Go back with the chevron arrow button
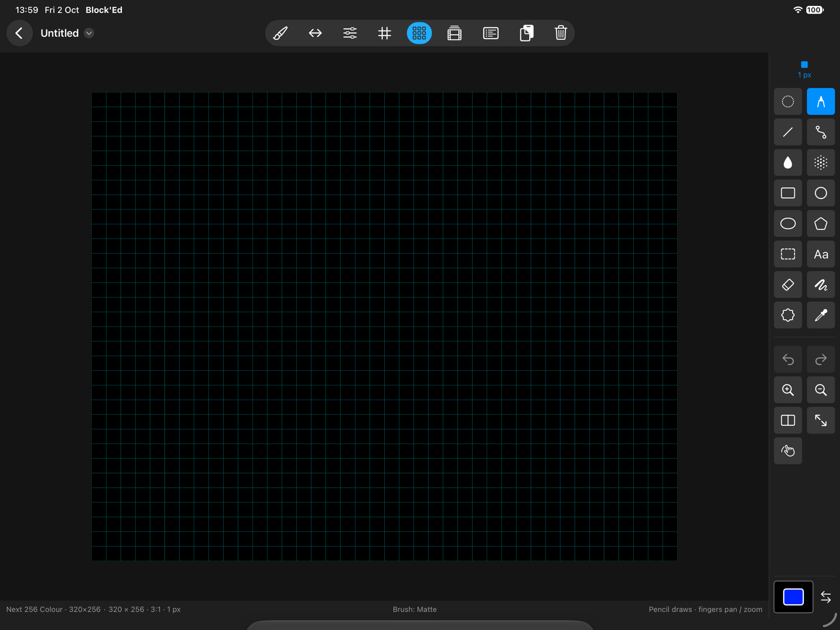Image resolution: width=840 pixels, height=630 pixels. click(19, 33)
